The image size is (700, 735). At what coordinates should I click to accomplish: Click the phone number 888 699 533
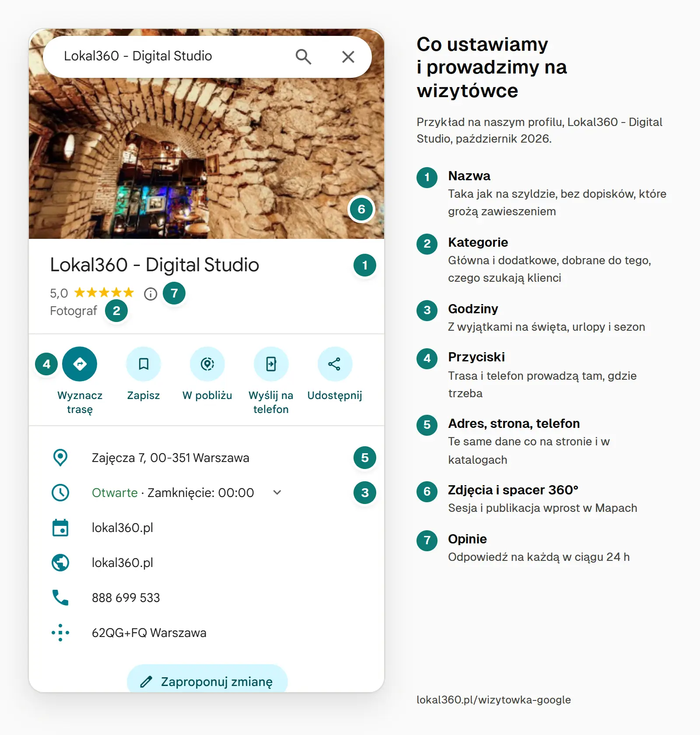(x=126, y=598)
